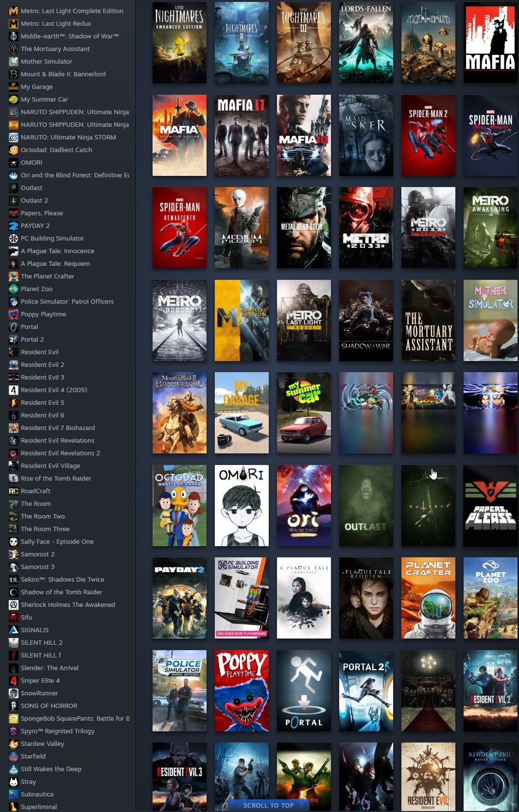The height and width of the screenshot is (812, 519).
Task: Open Sekiro: Shadows Die Twice from list
Action: (62, 579)
